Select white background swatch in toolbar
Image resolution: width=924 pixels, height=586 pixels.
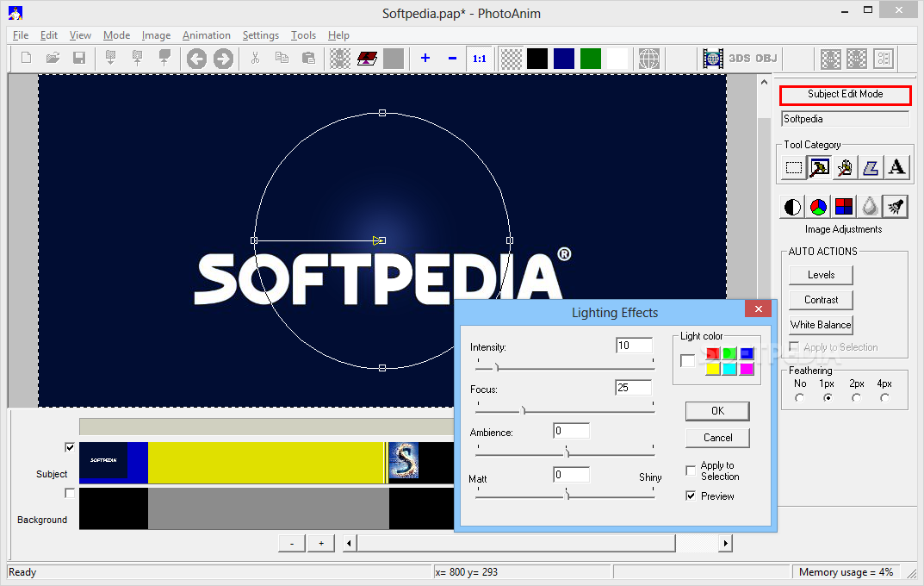click(617, 59)
